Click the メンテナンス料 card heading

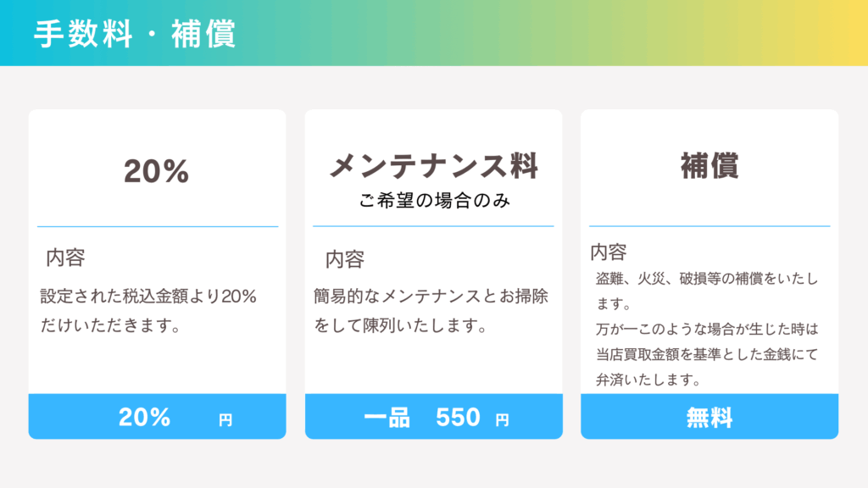coord(433,166)
